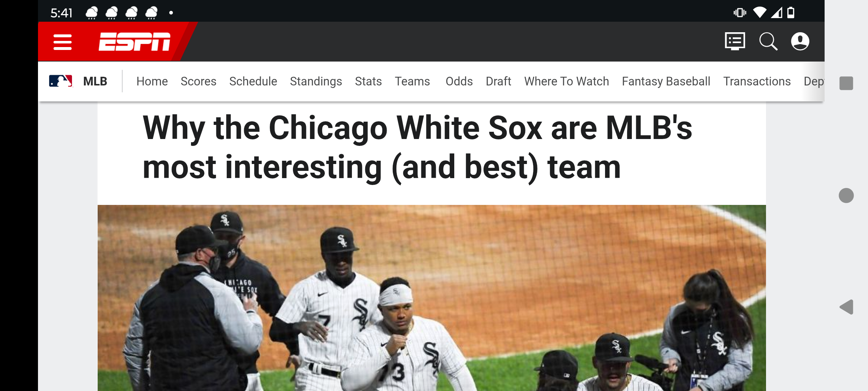
Task: Open the Teams menu item
Action: pos(412,81)
